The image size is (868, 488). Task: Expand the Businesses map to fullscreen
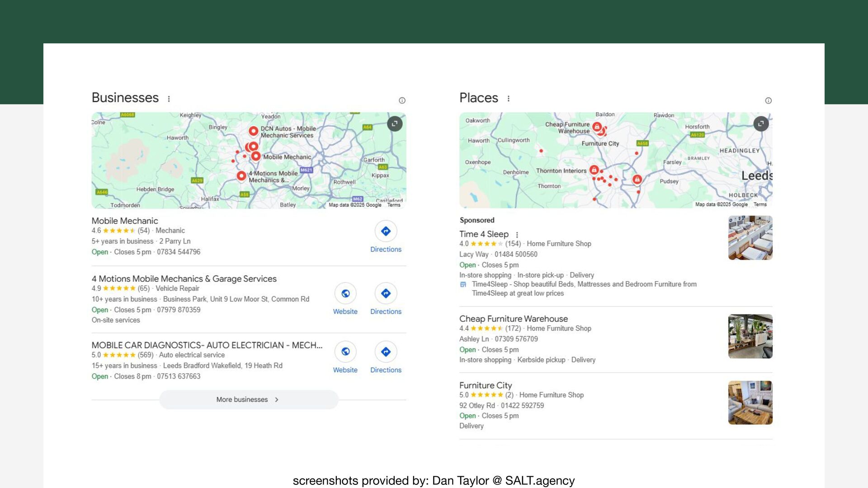tap(395, 124)
